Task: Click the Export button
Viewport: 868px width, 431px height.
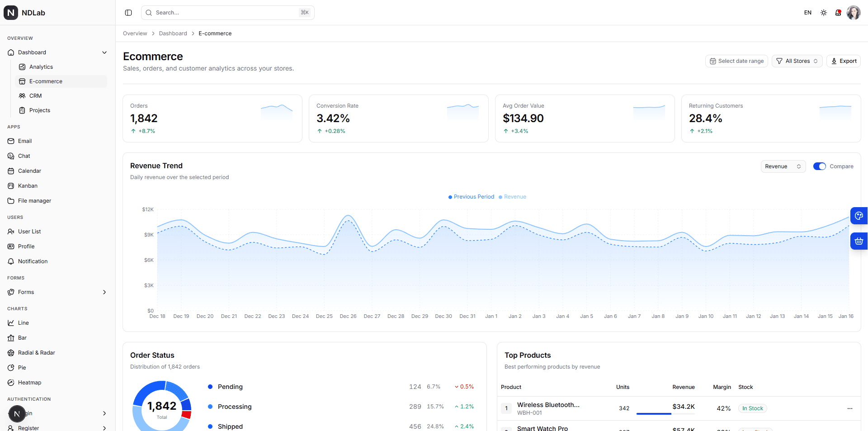Action: [843, 61]
